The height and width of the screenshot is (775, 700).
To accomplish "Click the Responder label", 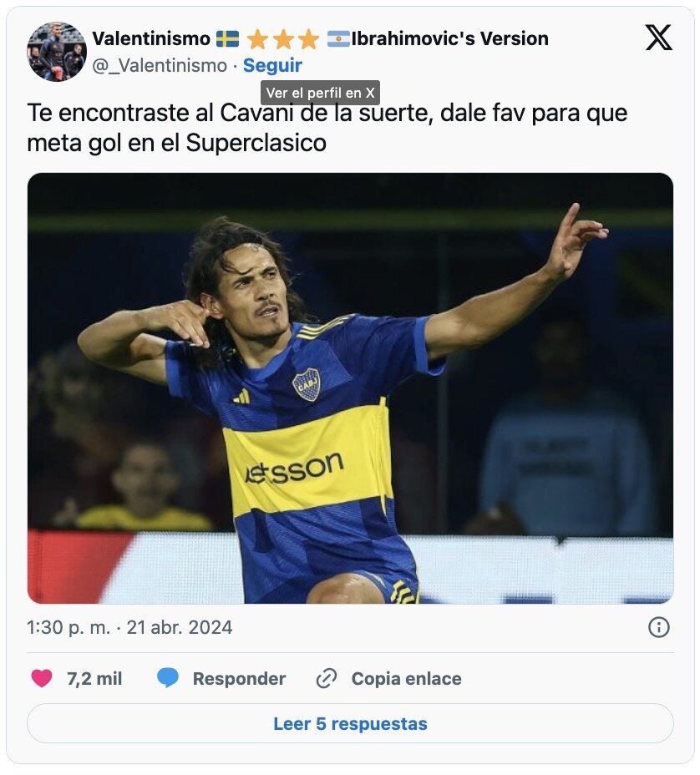I will 239,679.
